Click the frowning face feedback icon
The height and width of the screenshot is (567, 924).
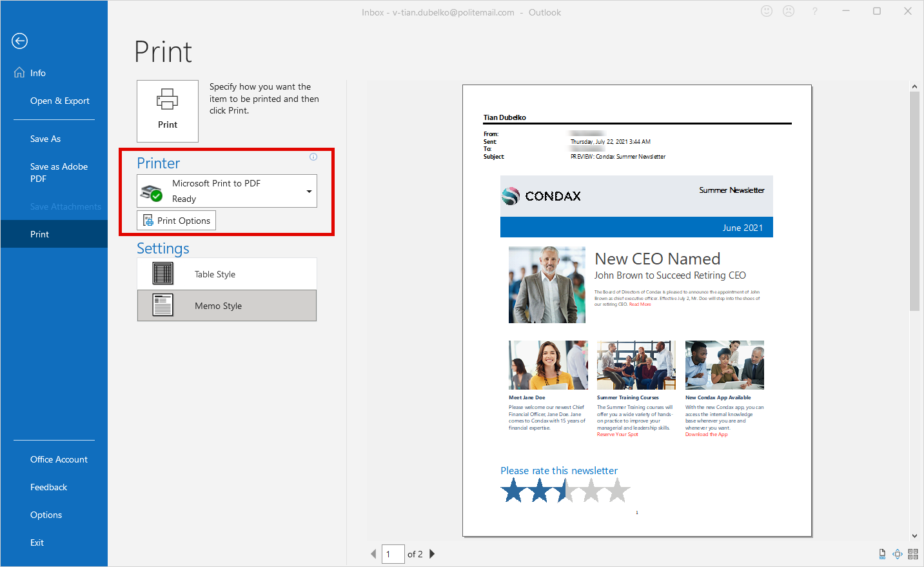point(789,11)
